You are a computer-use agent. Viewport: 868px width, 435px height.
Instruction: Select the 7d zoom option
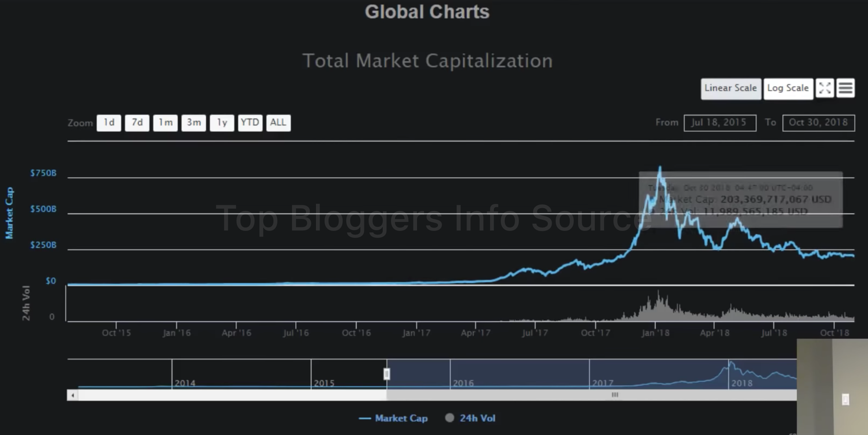(x=137, y=123)
